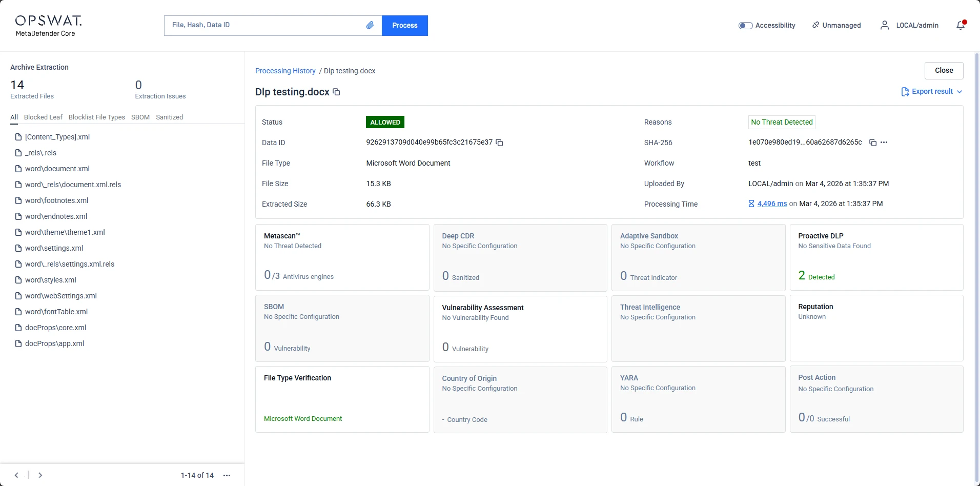The height and width of the screenshot is (486, 980).
Task: Click the LOCAL/admin user profile icon
Action: pos(884,25)
